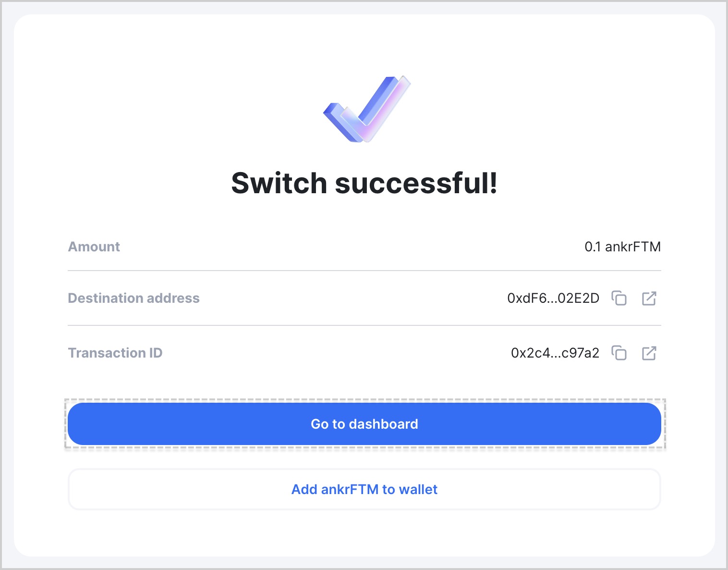Click the ankrFTM token name in Amount row
Screen dimensions: 728x570
633,247
